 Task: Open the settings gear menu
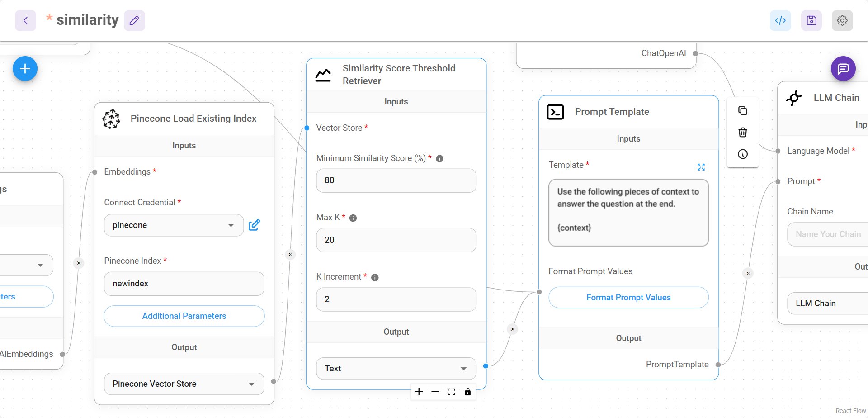tap(842, 20)
